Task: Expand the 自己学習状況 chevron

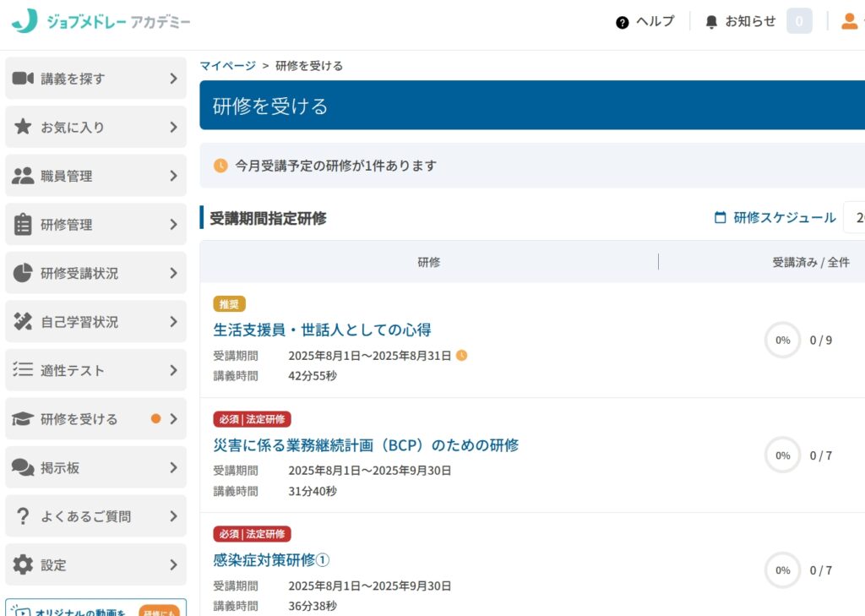Action: [x=174, y=321]
